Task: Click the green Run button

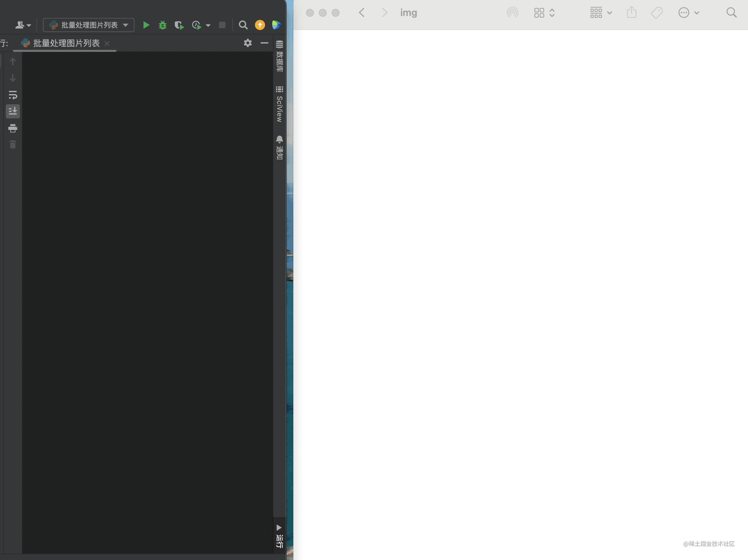Action: point(146,25)
